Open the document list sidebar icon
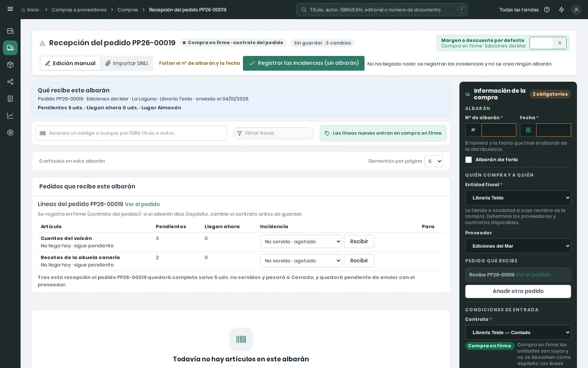Screen dimensions: 588x368 [x=10, y=99]
